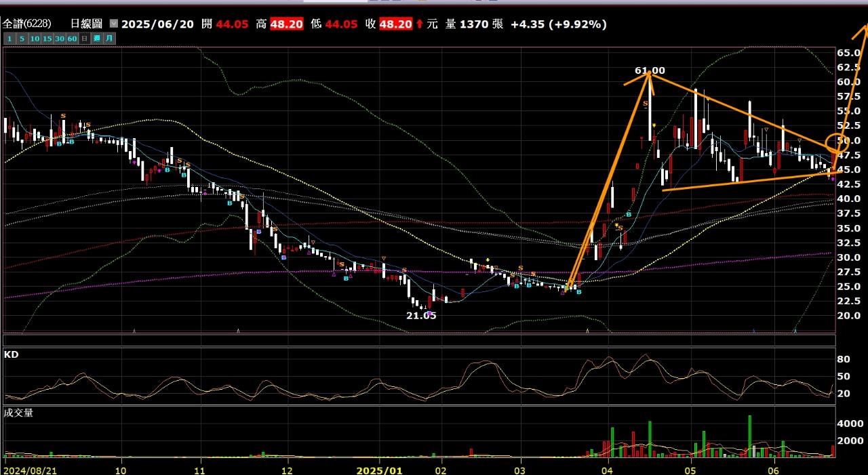Click the 61.00 peak price label

pos(650,70)
